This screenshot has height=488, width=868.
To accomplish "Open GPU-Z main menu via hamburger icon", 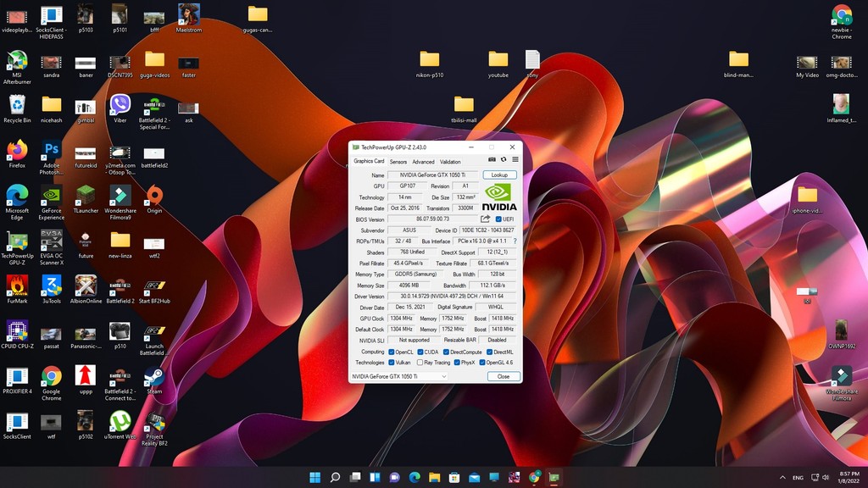I will 515,158.
